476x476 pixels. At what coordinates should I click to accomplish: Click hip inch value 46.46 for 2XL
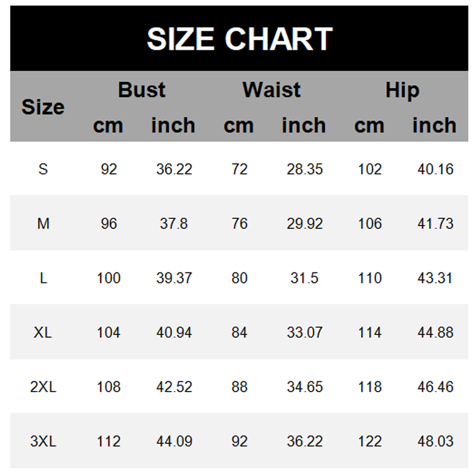[435, 387]
